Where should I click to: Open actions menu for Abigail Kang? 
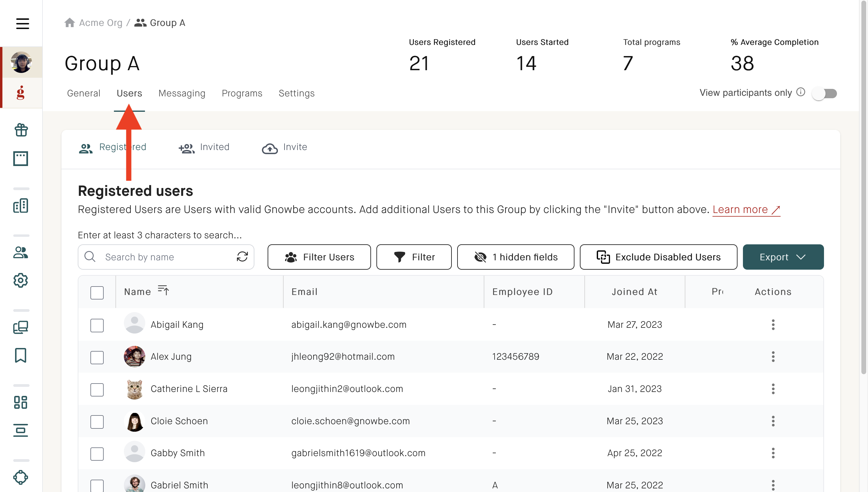773,324
